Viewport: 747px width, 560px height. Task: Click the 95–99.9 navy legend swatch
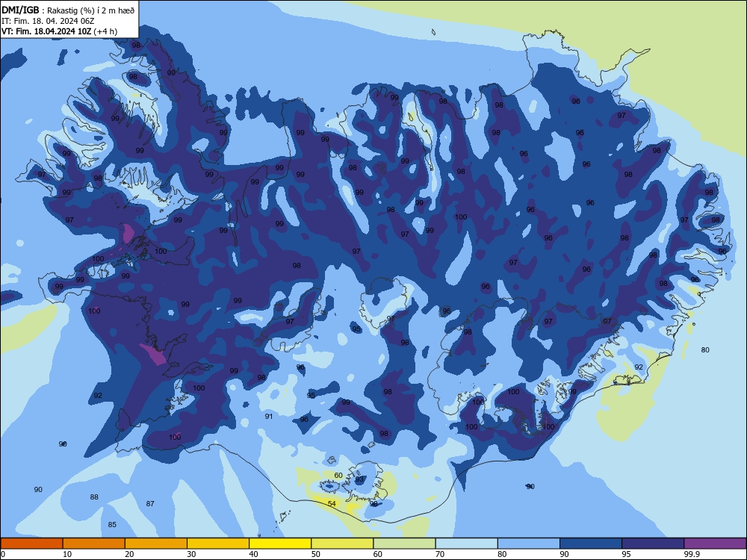653,544
